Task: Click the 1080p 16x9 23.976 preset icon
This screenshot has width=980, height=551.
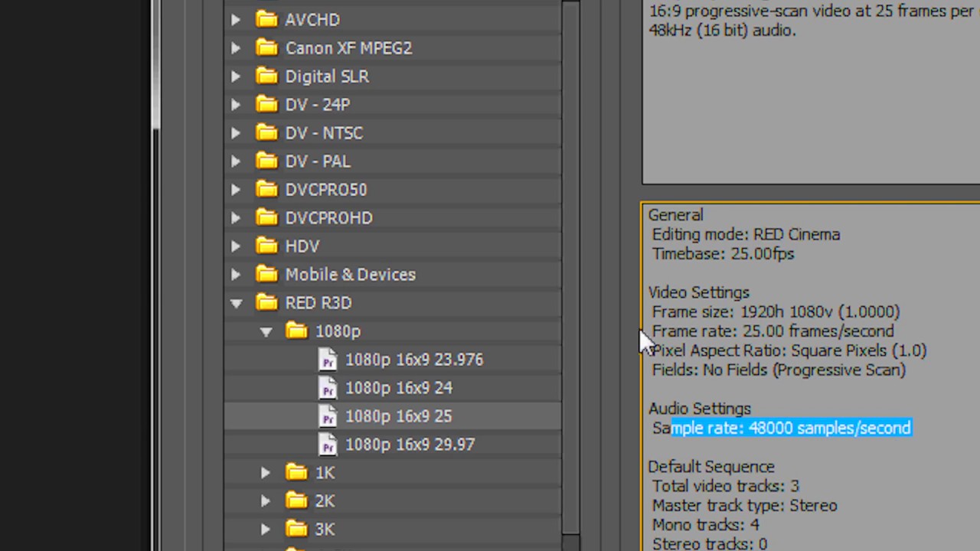Action: pyautogui.click(x=328, y=360)
